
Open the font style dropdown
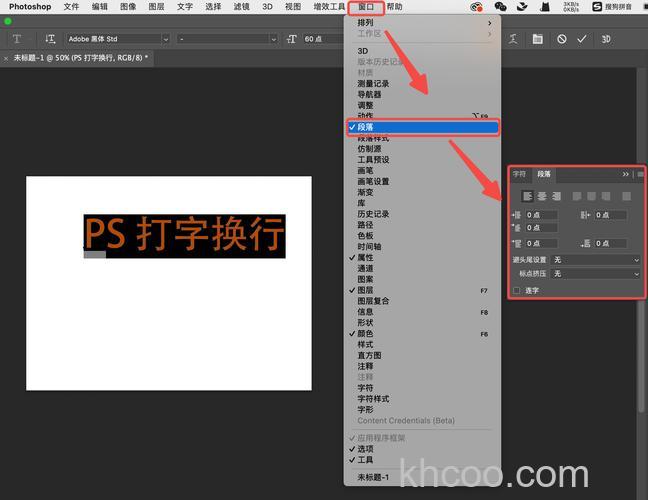[273, 39]
